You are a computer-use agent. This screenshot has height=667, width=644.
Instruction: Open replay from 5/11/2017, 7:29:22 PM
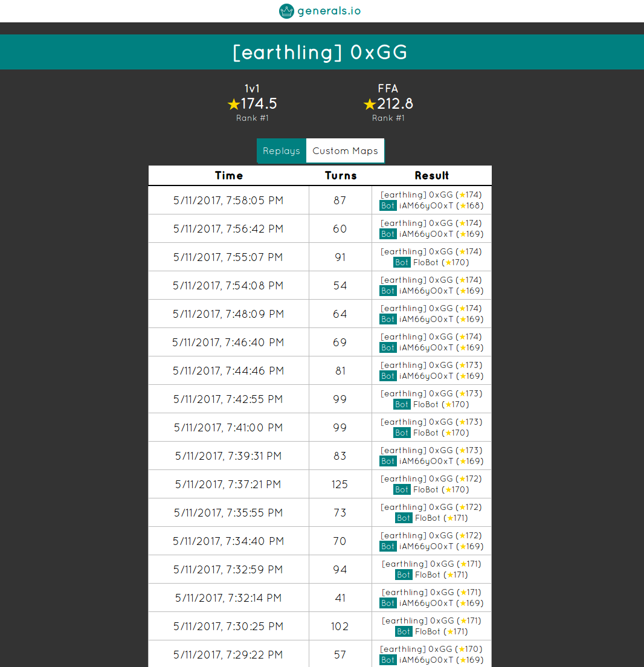point(228,654)
